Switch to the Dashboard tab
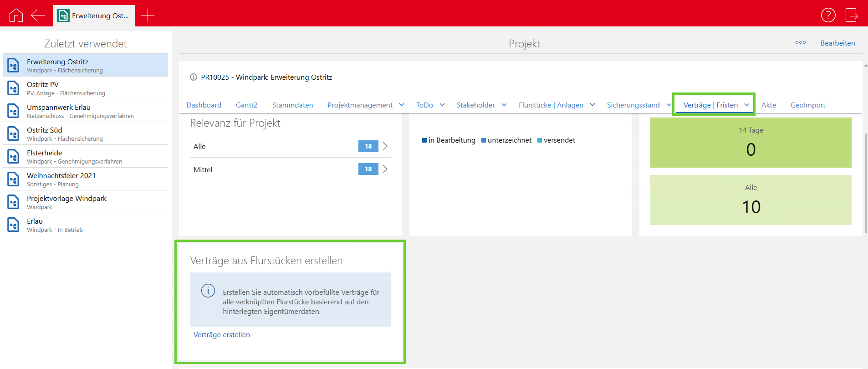Screen dimensions: 868x369 204,105
